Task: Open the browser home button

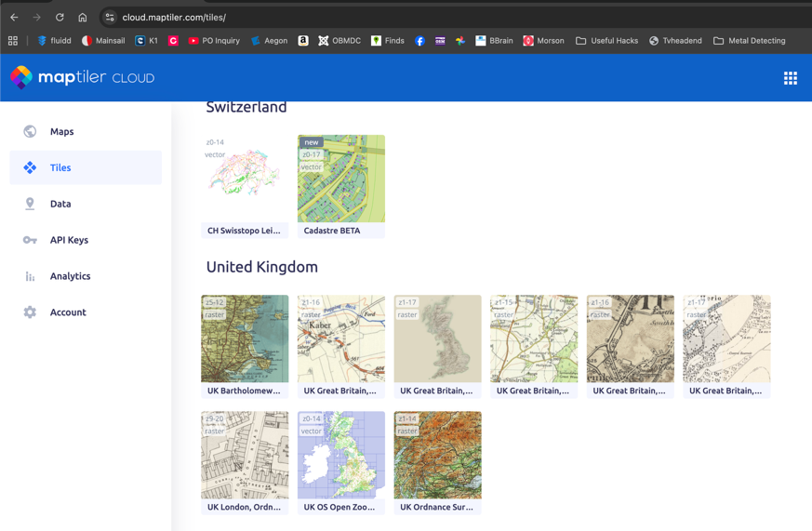Action: pos(83,17)
